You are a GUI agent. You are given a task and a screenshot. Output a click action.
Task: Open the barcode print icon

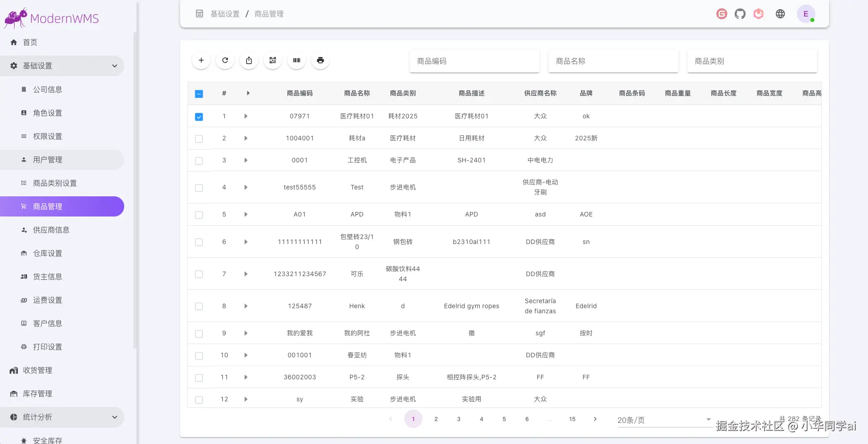click(x=297, y=60)
